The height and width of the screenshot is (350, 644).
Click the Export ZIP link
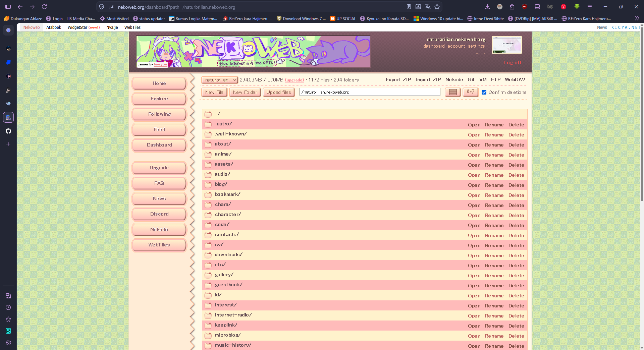coord(398,79)
